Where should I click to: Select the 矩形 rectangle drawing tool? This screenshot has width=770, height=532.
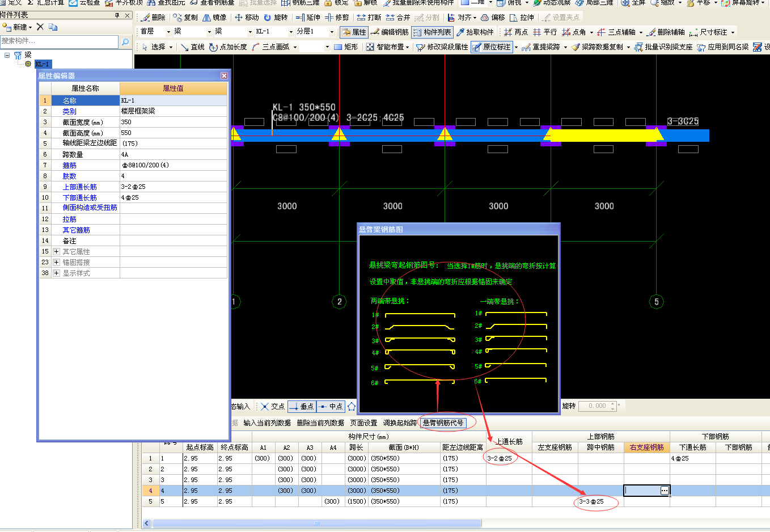click(346, 47)
